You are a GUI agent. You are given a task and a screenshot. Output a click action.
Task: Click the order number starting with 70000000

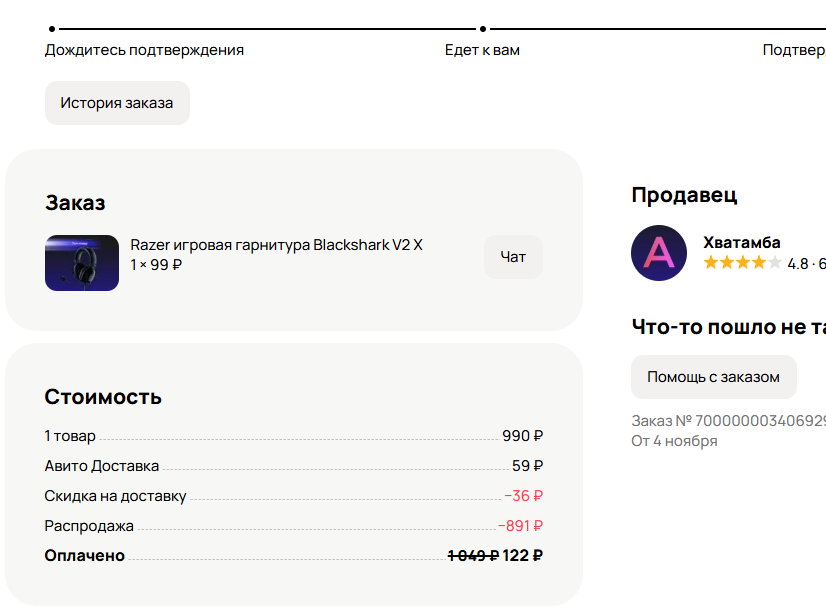click(729, 421)
